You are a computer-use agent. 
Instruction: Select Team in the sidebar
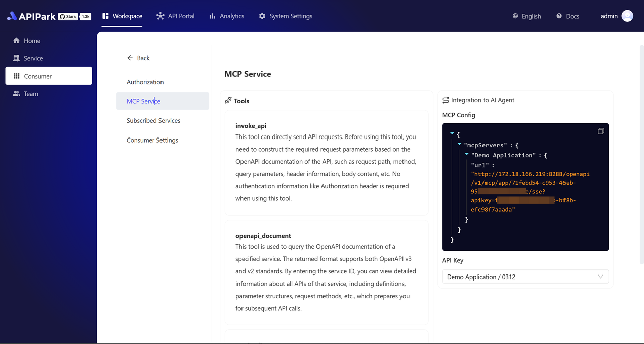coord(48,94)
